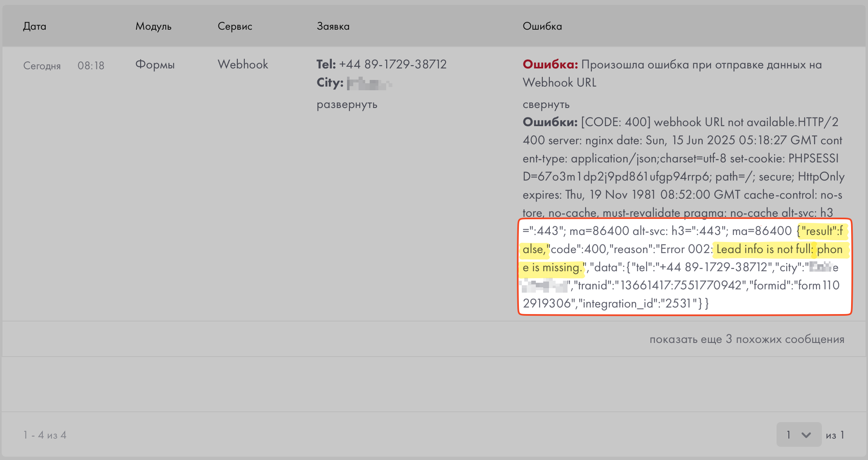Click 'показать еще 3 похожих сообщения'

coord(746,339)
